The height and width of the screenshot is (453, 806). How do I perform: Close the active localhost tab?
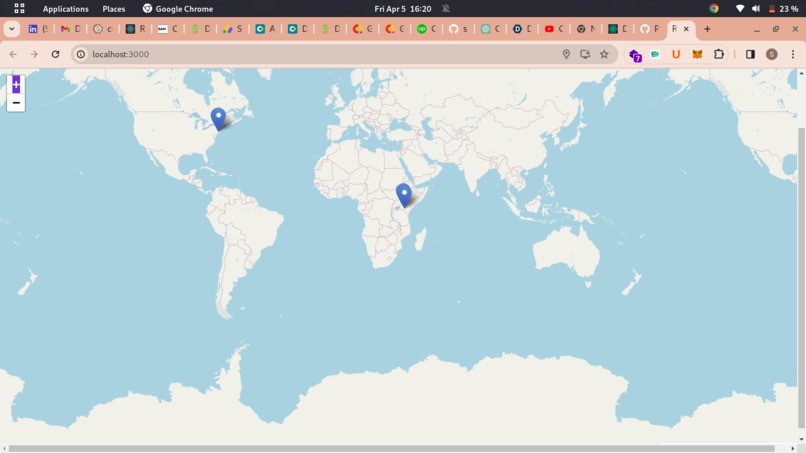point(686,29)
